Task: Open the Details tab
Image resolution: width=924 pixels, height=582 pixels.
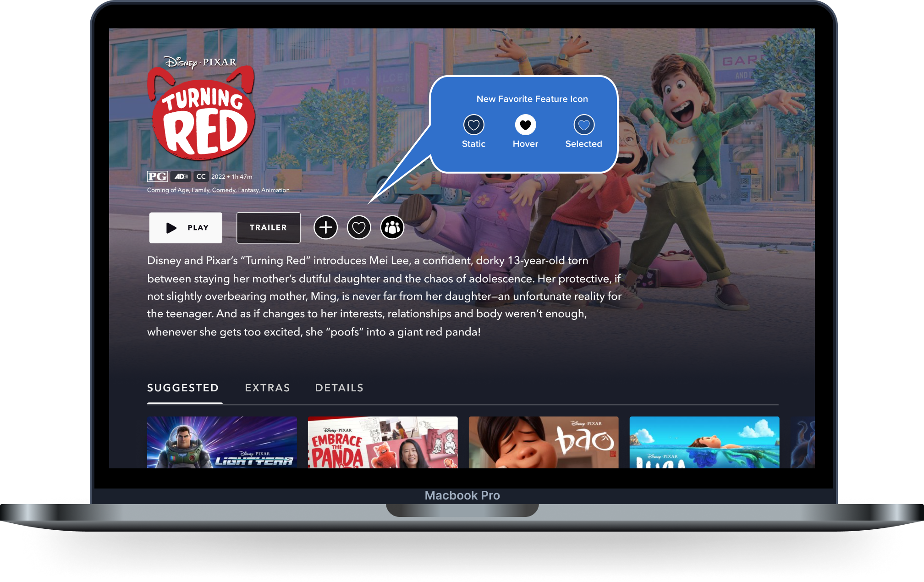Action: 339,388
